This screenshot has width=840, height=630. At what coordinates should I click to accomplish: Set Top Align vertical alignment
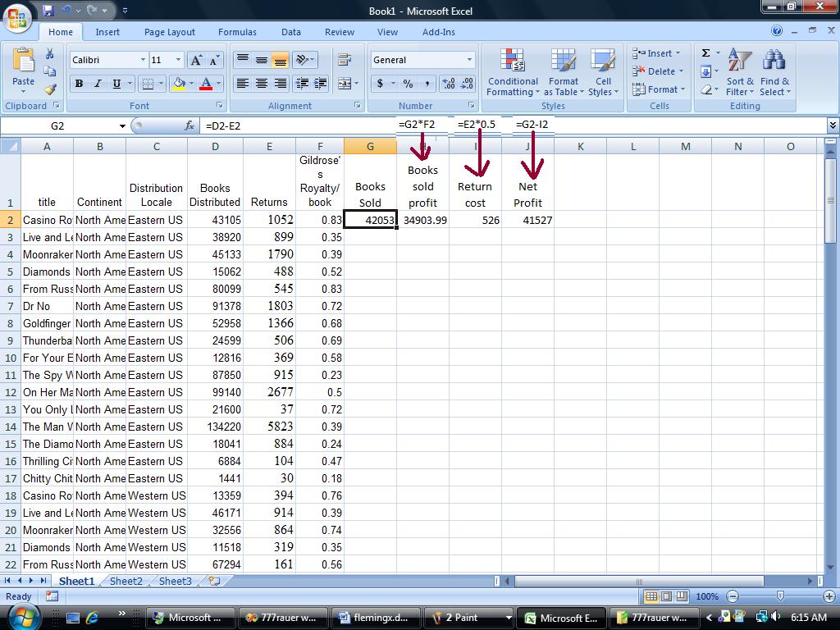[243, 60]
